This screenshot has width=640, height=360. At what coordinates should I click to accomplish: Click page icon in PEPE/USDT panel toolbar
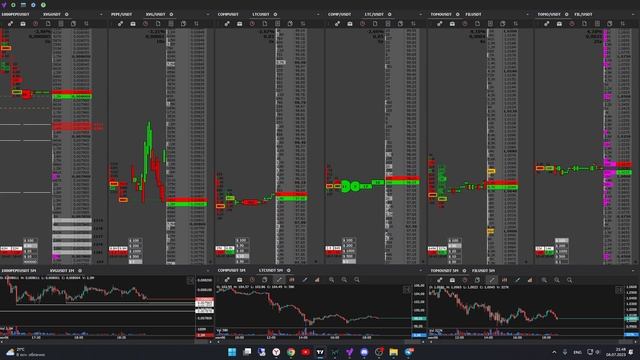click(158, 24)
